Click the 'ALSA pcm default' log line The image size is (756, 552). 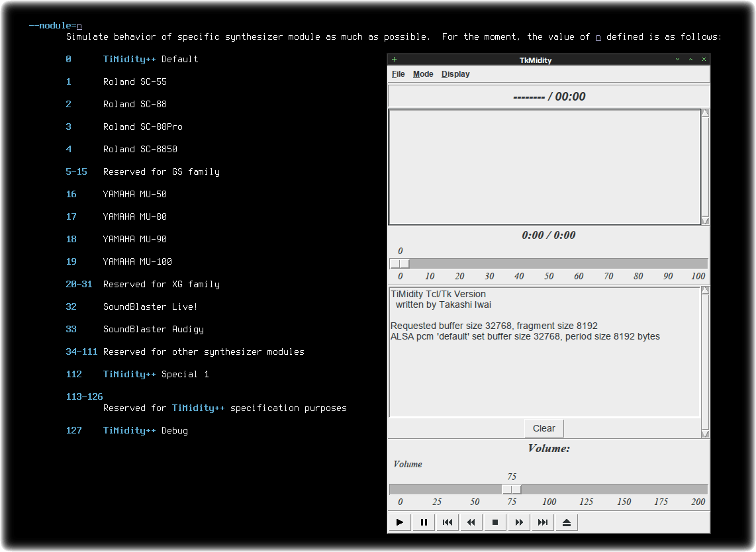[x=525, y=336]
